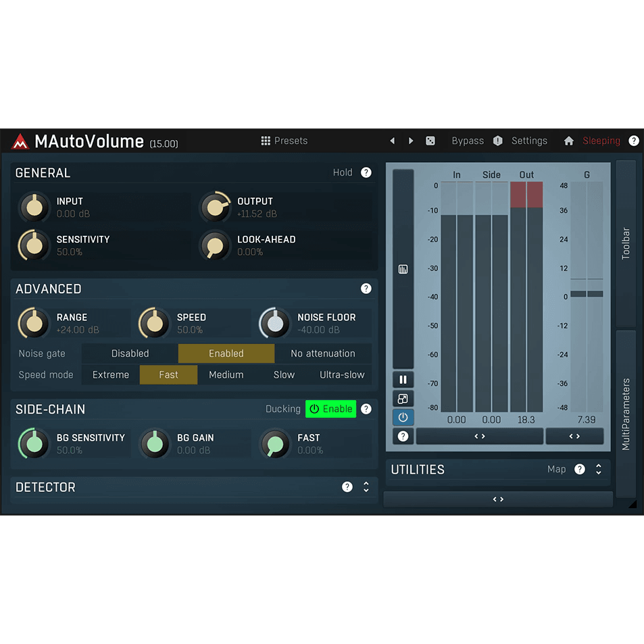The image size is (644, 644).
Task: Enable side-chain ducking
Action: pos(330,409)
